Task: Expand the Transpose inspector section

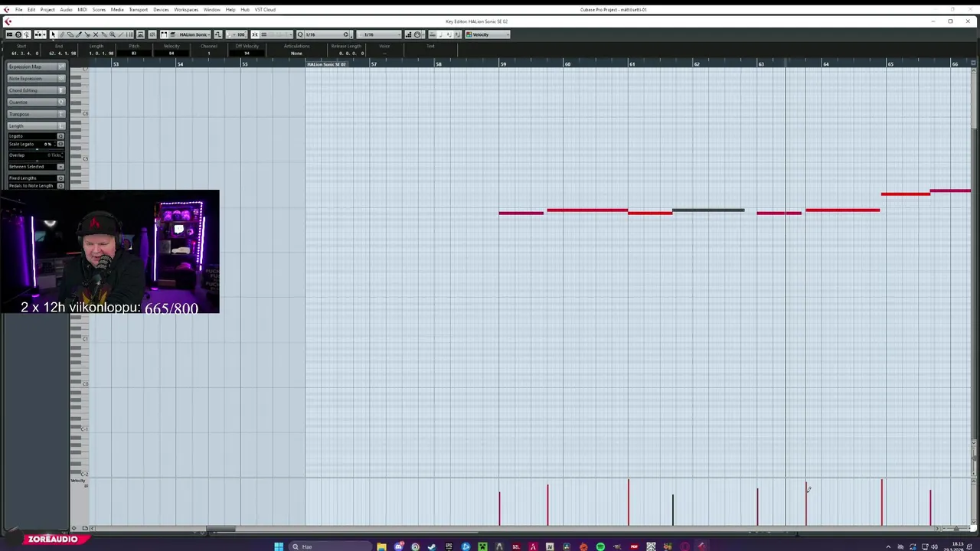Action: coord(36,114)
